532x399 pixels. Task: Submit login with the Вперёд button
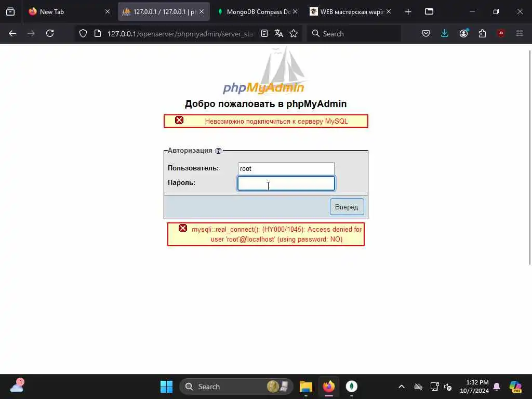[x=347, y=207]
